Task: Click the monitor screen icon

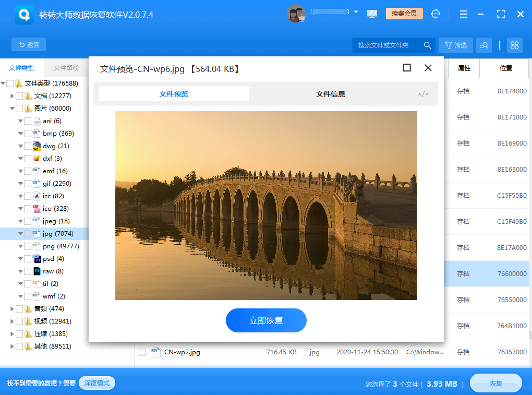Action: click(372, 14)
